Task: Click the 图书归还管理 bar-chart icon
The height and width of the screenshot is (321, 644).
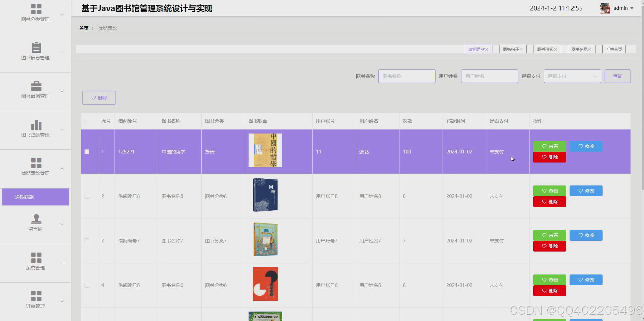Action: [36, 125]
